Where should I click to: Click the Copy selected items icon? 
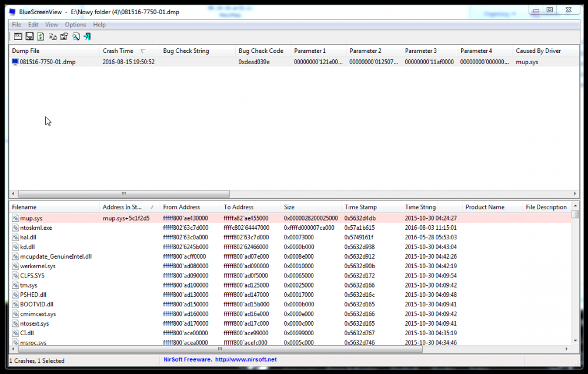(x=52, y=36)
